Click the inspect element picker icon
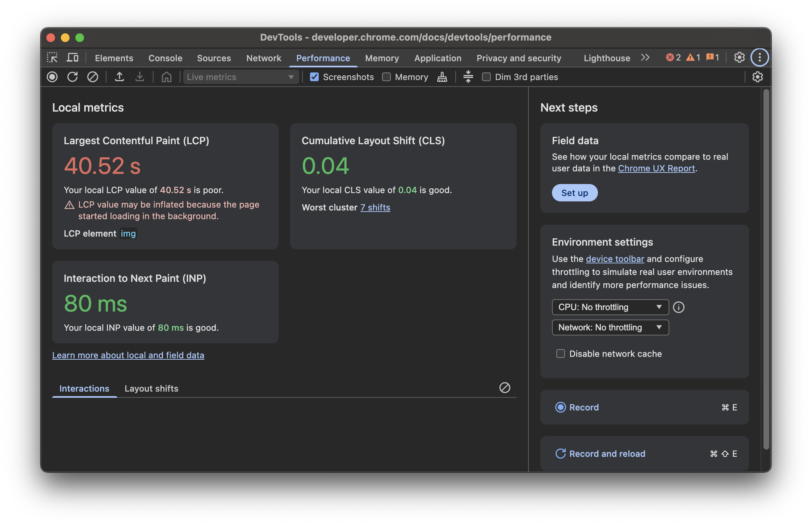 [x=52, y=58]
